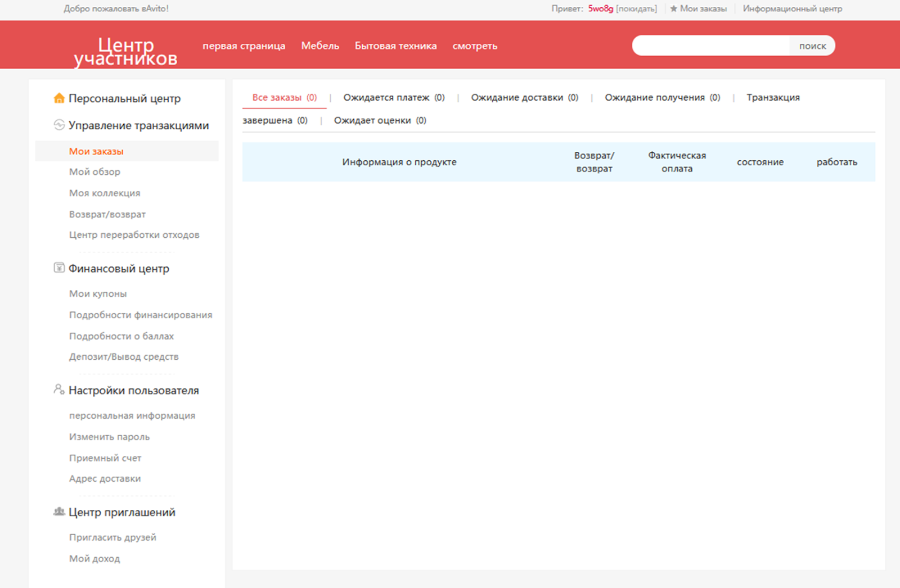Click the поиск search button
900x588 pixels.
pyautogui.click(x=812, y=45)
